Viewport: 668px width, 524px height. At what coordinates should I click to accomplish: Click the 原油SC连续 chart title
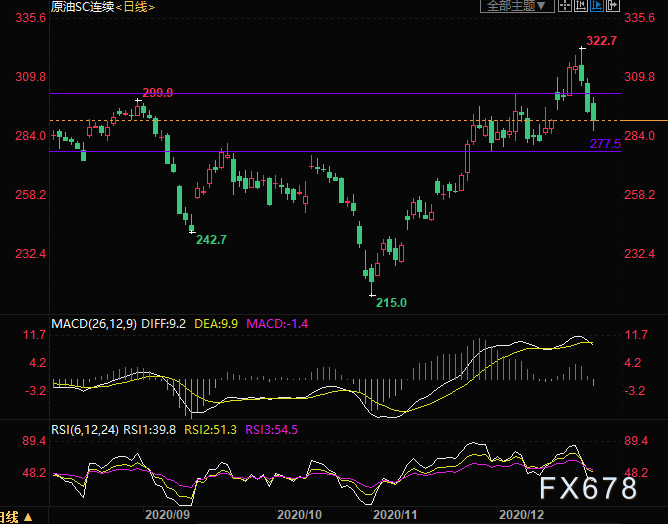(83, 6)
